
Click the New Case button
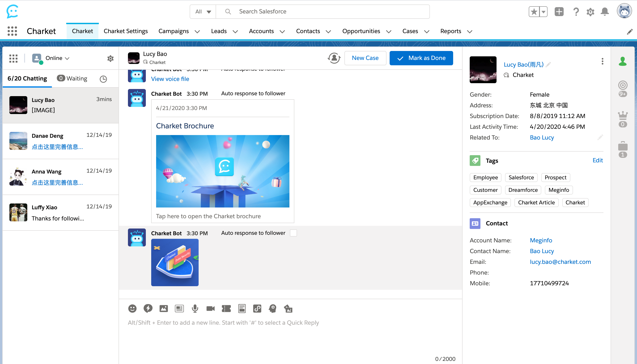click(365, 58)
